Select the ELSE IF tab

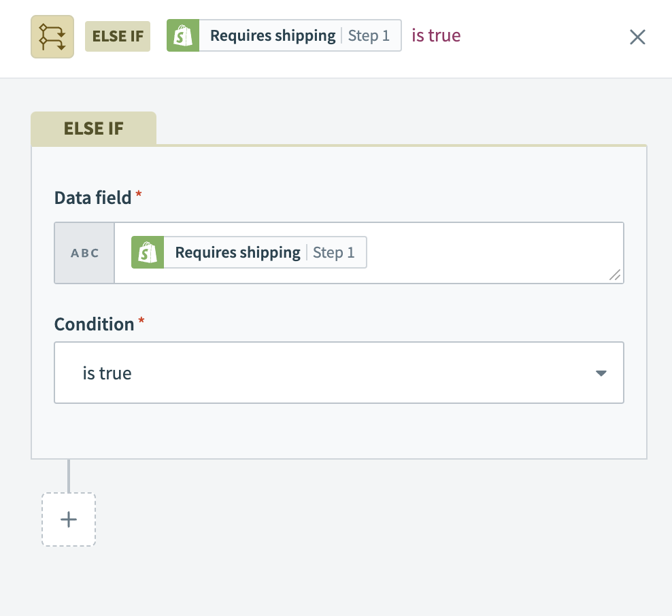(x=94, y=129)
